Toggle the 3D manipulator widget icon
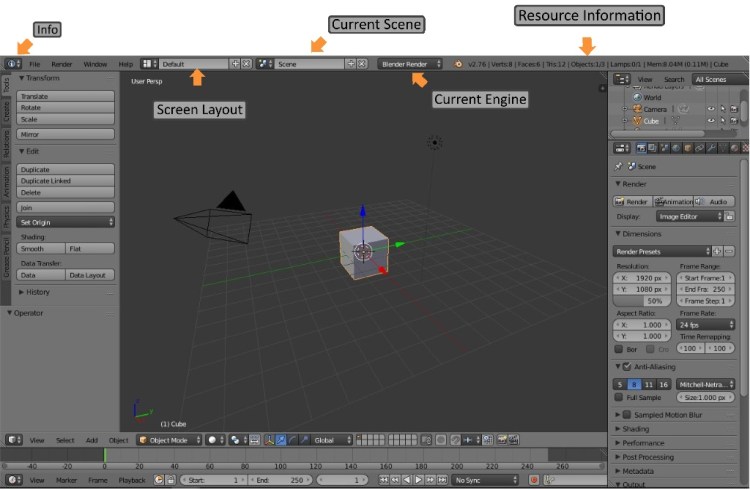The width and height of the screenshot is (750, 490). click(x=269, y=440)
